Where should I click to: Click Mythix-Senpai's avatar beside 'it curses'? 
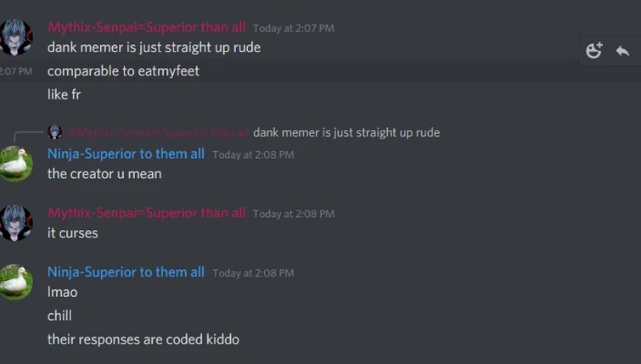click(15, 222)
